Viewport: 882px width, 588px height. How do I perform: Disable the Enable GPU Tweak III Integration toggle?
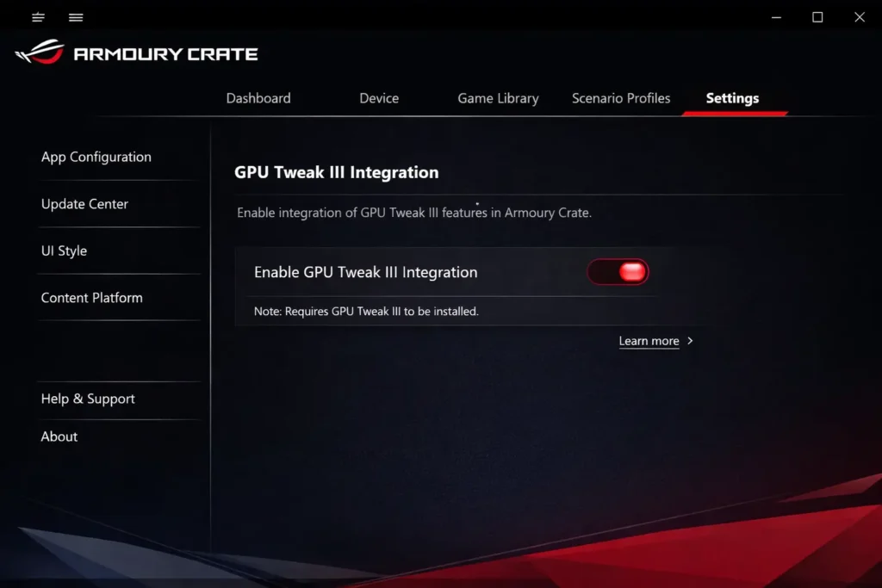pyautogui.click(x=618, y=271)
